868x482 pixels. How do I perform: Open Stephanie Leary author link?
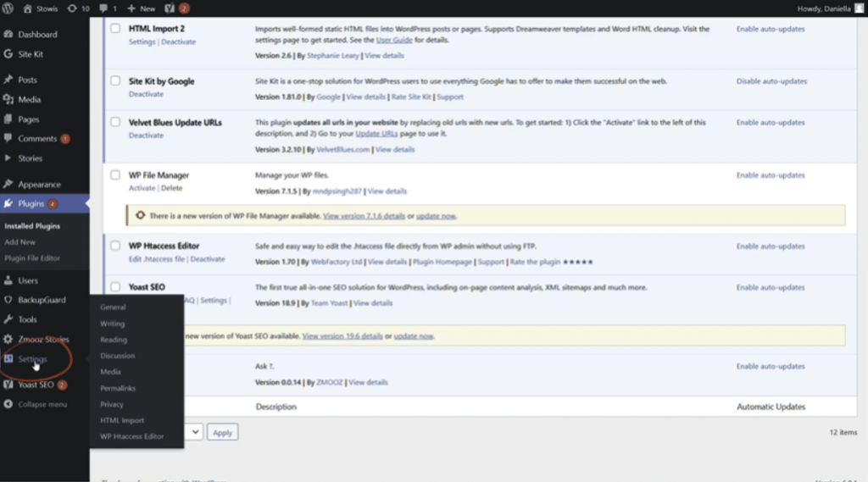click(x=332, y=56)
